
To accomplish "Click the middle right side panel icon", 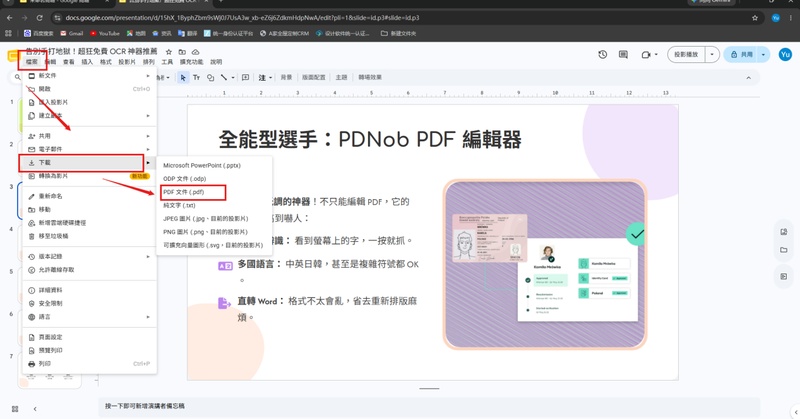I will (784, 250).
